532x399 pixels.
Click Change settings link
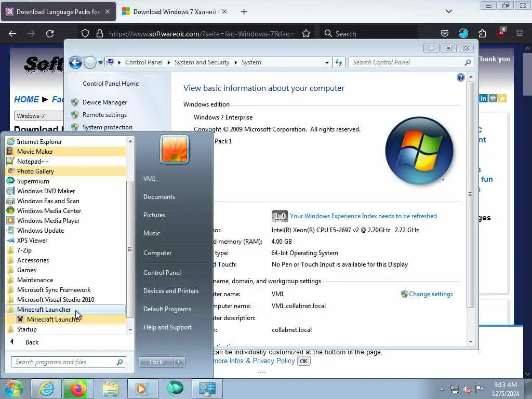click(x=431, y=294)
